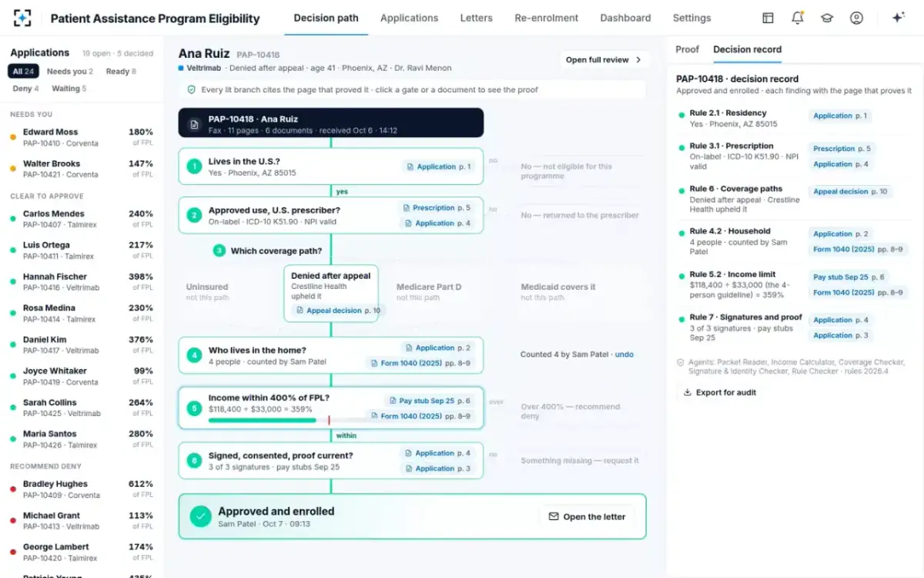Click the envelope icon on Open the letter
Screen dimensions: 924x578
553,516
